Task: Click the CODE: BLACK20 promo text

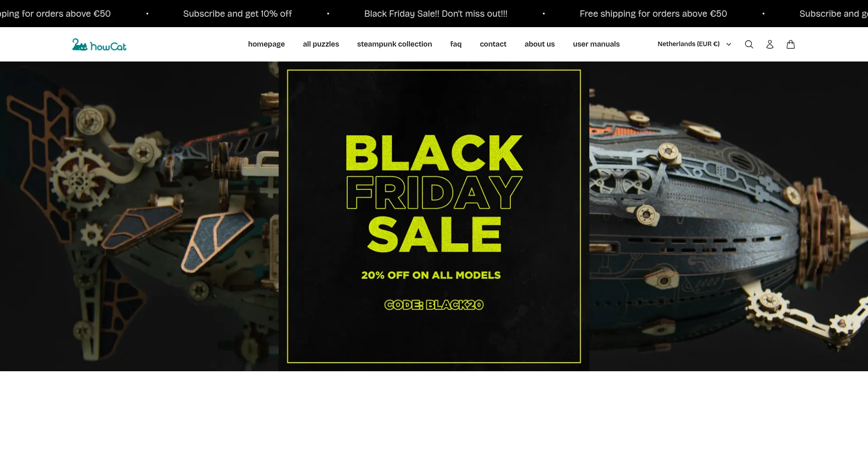Action: coord(434,305)
